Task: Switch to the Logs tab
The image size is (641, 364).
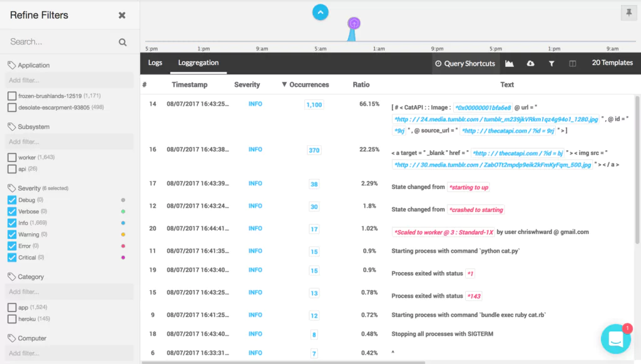Action: click(155, 63)
